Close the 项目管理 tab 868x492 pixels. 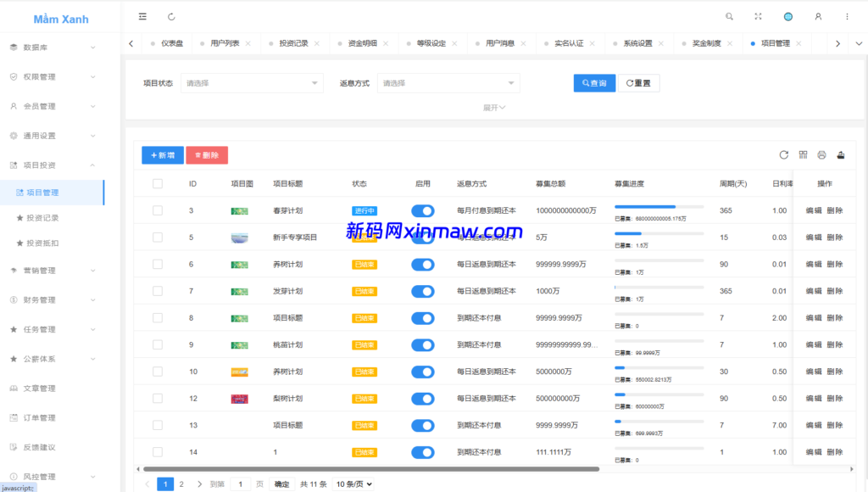pyautogui.click(x=798, y=43)
